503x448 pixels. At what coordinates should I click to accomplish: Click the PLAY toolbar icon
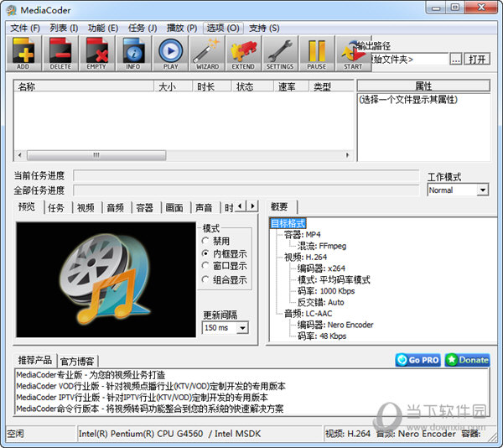point(170,53)
